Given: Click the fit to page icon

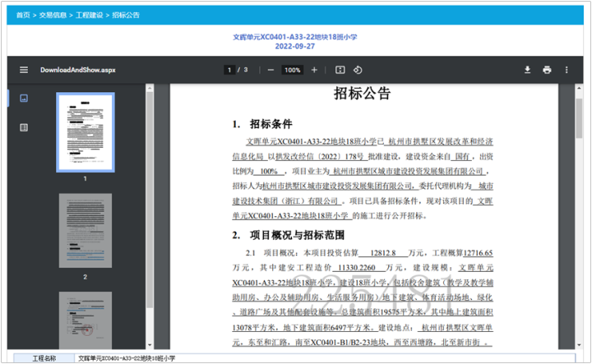Looking at the screenshot, I should pos(340,70).
